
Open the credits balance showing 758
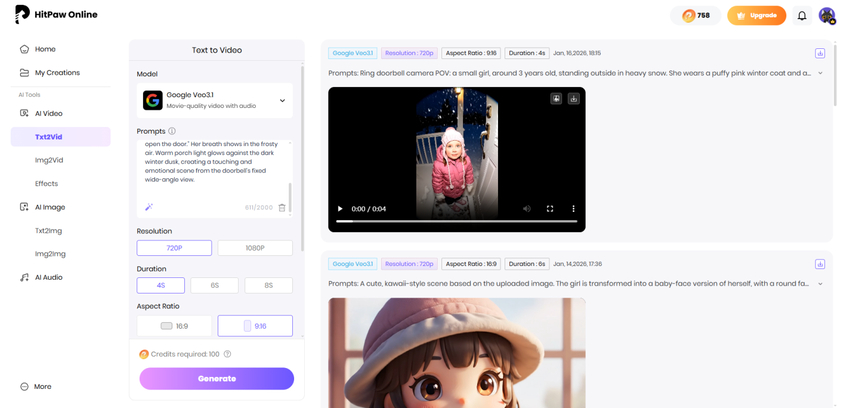tap(696, 15)
